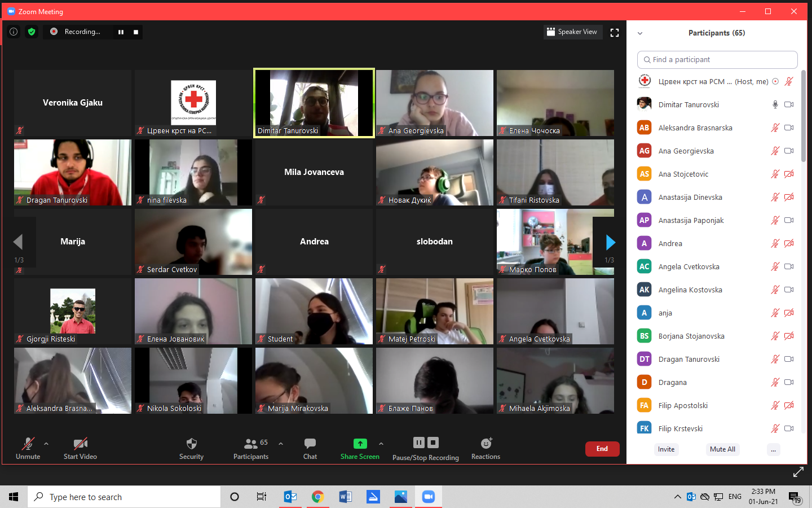Click the green Share Screen icon

click(x=360, y=444)
